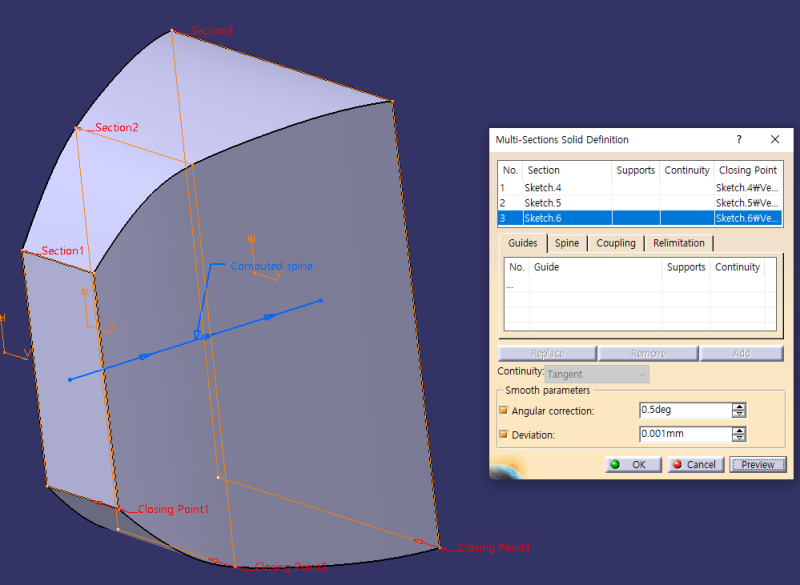Click the Preview button
800x585 pixels.
click(758, 464)
